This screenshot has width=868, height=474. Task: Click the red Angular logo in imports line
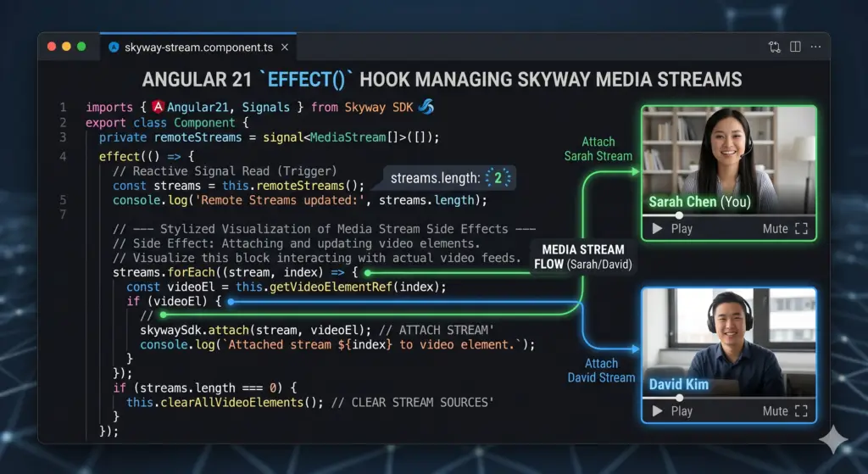(159, 106)
